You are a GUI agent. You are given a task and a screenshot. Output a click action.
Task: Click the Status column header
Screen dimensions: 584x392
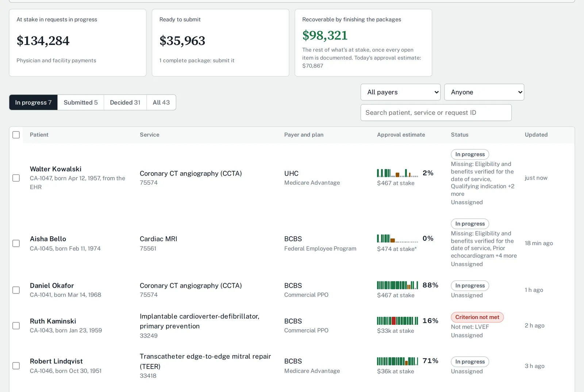click(x=460, y=135)
